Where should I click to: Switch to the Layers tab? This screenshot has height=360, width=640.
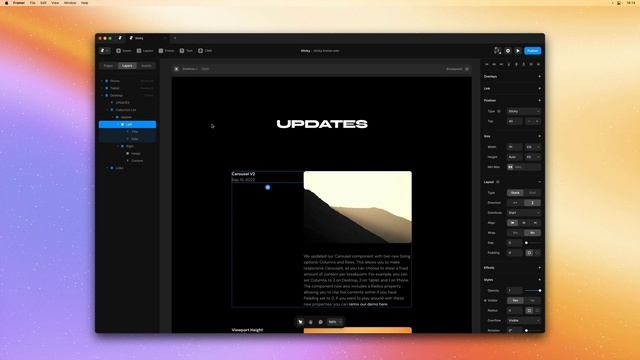pos(127,66)
